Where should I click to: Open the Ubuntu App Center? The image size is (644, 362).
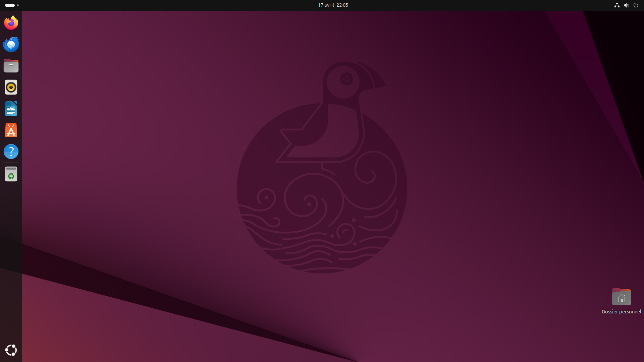pos(11,130)
